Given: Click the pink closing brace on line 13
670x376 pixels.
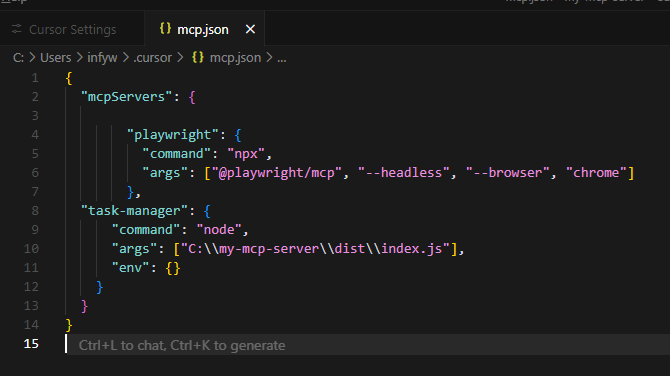Looking at the screenshot, I should pos(84,306).
